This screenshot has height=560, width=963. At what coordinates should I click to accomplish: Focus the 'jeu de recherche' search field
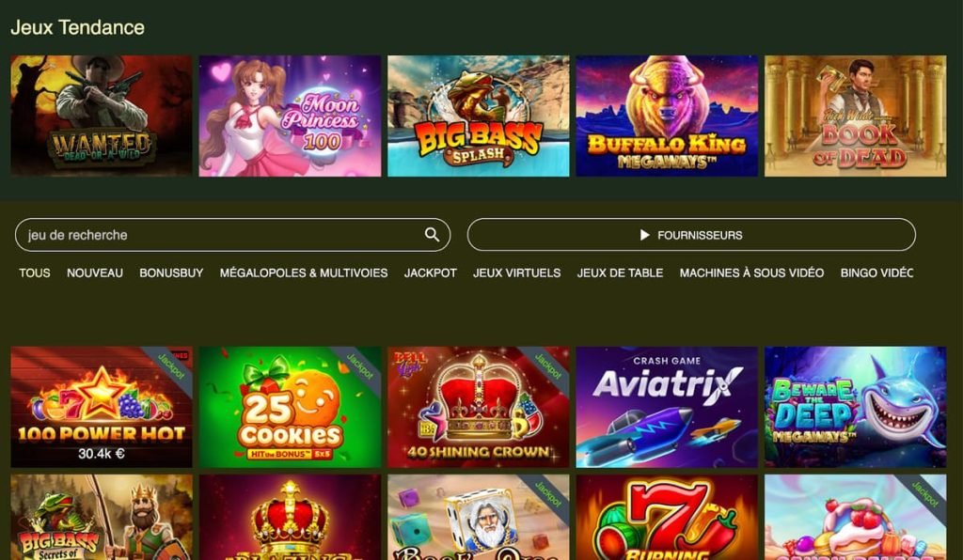233,235
